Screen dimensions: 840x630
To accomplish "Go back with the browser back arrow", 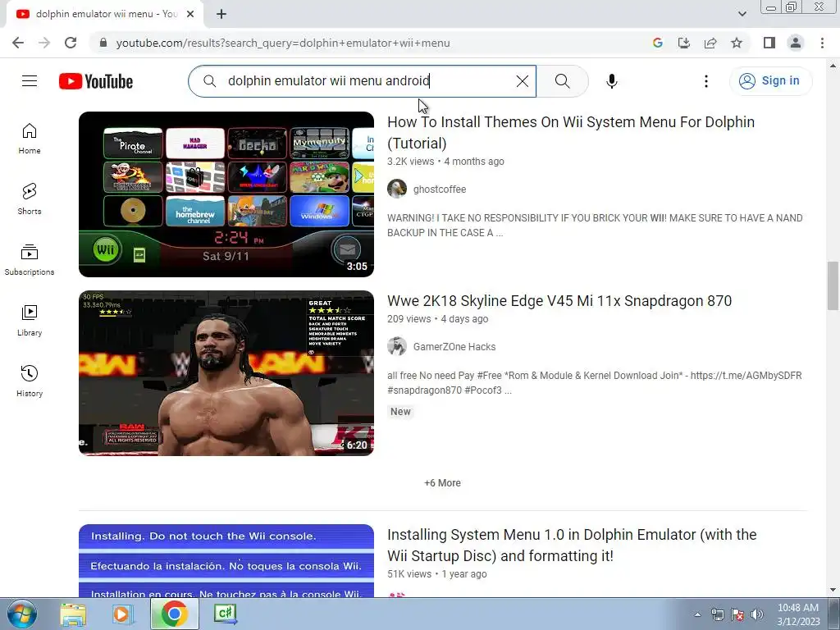I will tap(18, 43).
